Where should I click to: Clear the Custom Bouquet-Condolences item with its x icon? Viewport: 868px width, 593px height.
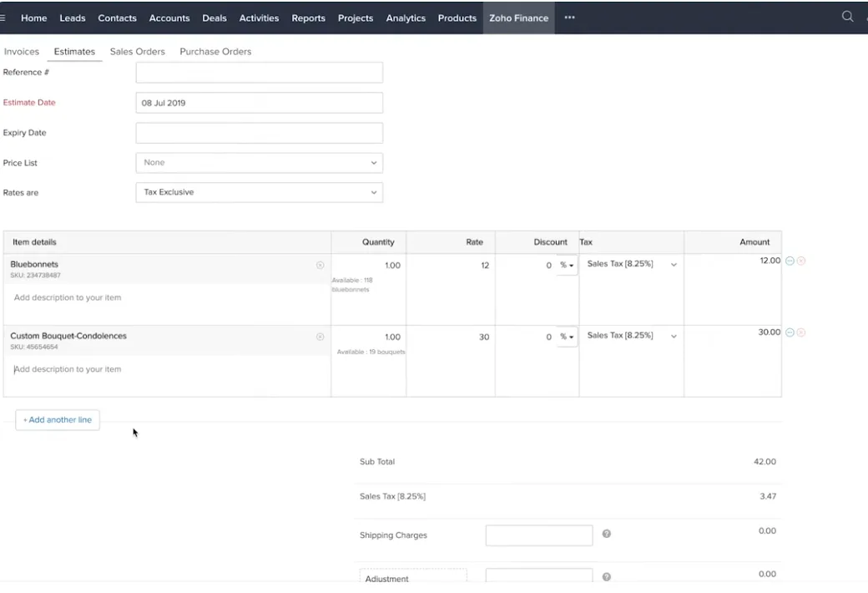[x=320, y=337]
